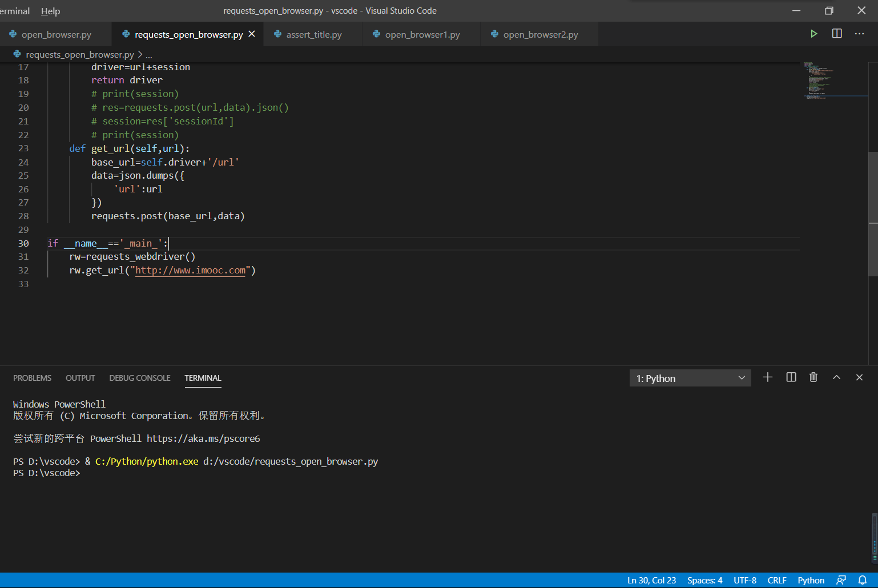Click line number 23 in the gutter
The image size is (878, 588).
[23, 148]
